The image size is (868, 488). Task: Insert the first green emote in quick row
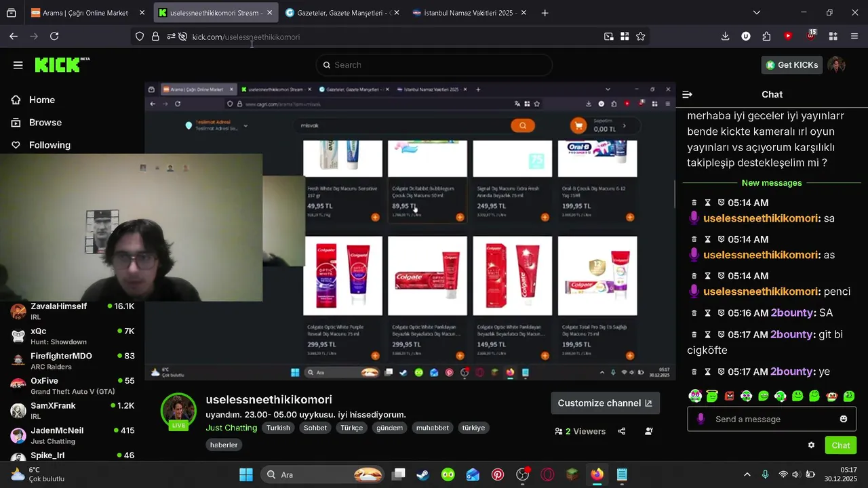click(694, 396)
